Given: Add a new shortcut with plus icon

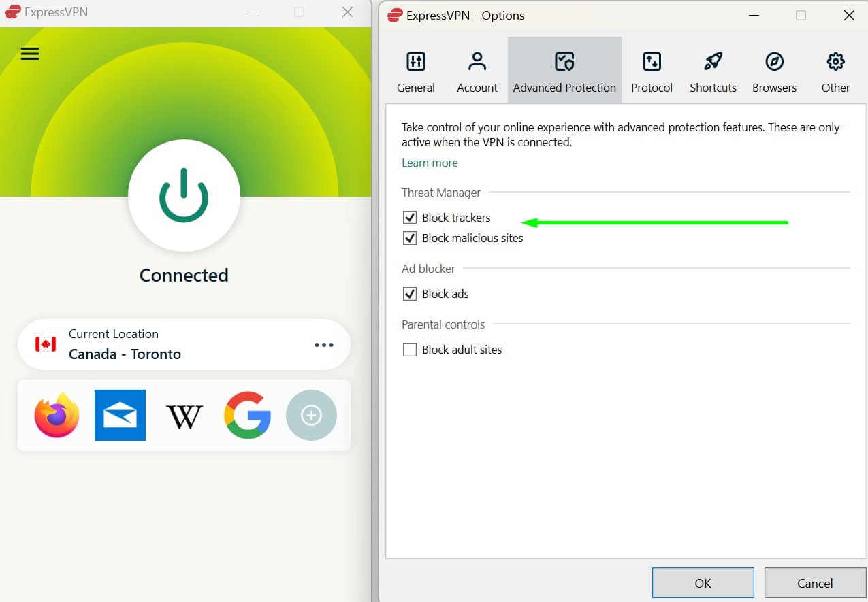Looking at the screenshot, I should point(311,415).
